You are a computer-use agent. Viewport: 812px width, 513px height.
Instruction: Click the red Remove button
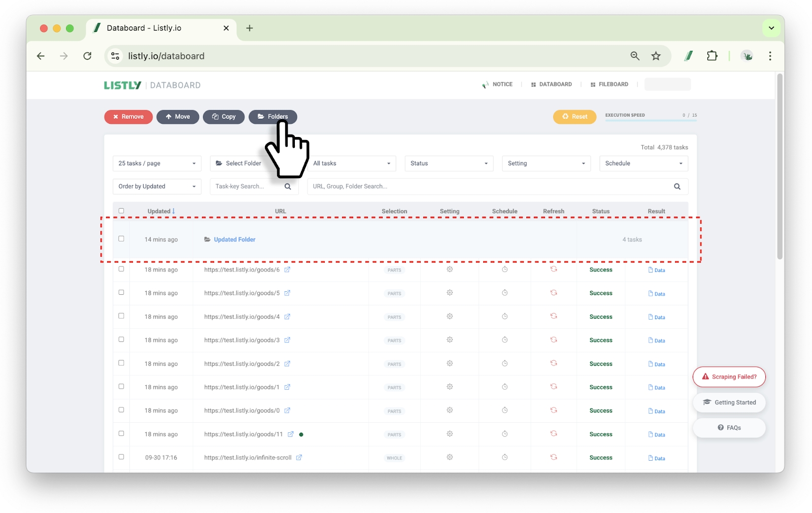pyautogui.click(x=128, y=117)
